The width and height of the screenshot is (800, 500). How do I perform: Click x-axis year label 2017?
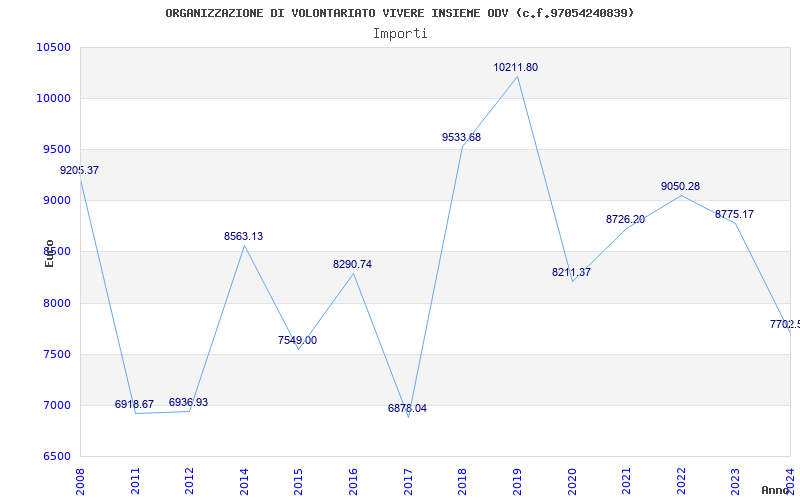click(x=408, y=482)
